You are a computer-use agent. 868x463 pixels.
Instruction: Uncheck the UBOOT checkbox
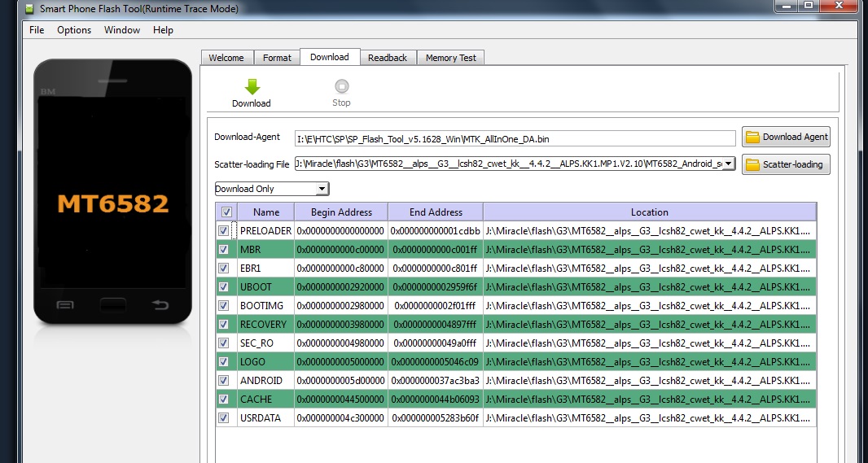(x=224, y=287)
